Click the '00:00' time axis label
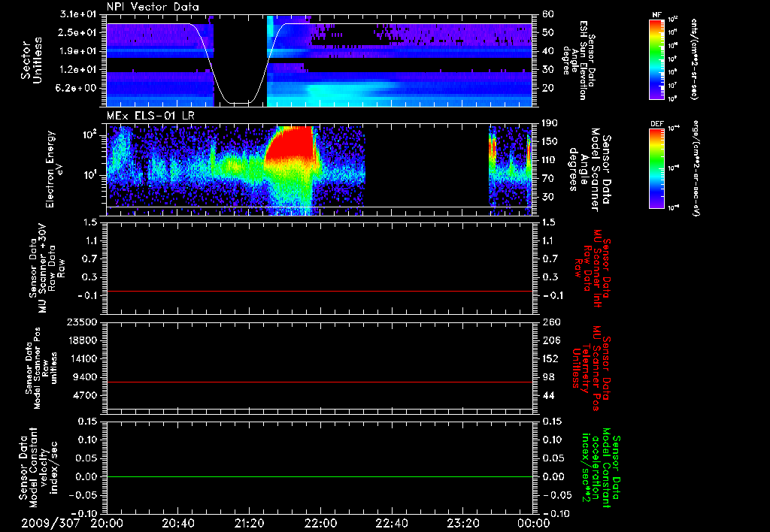Viewport: 770px width, 532px height. point(534,523)
